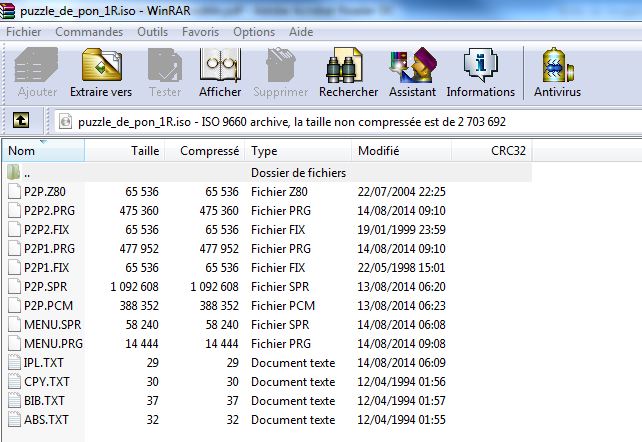Select the P2P2.PRG file
The width and height of the screenshot is (642, 442).
click(49, 211)
